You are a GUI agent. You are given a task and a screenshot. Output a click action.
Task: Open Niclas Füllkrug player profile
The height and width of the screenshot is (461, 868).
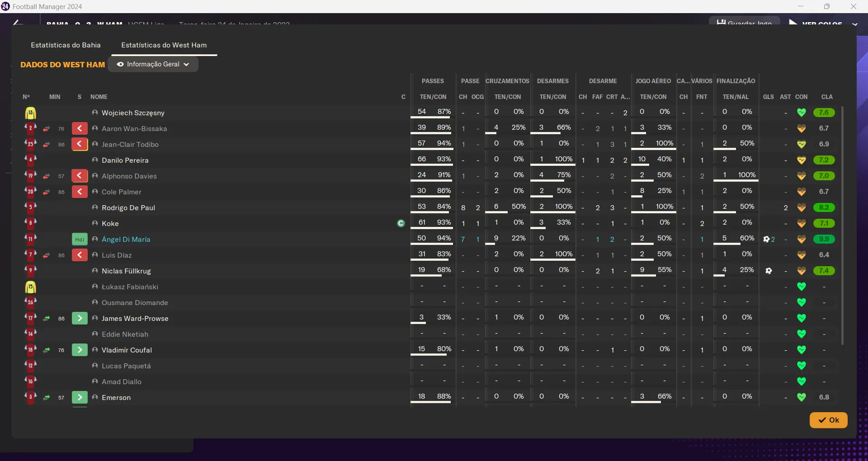(126, 271)
